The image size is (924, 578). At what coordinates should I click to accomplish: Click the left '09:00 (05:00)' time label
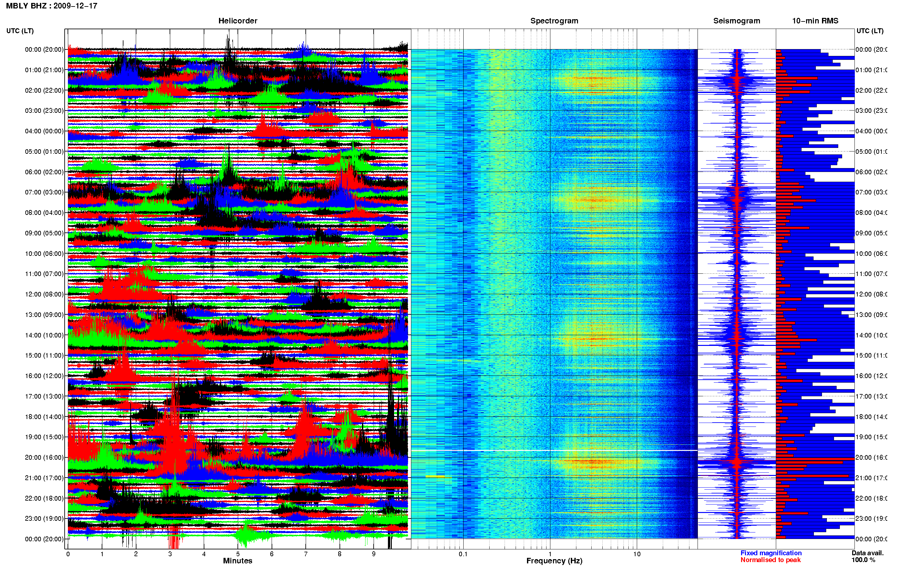pos(44,233)
